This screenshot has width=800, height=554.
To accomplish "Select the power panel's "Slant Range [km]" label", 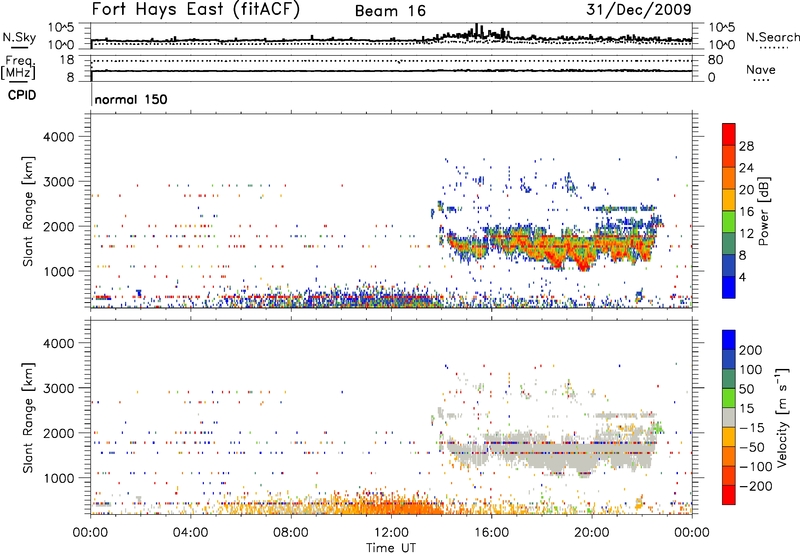I will (x=28, y=211).
